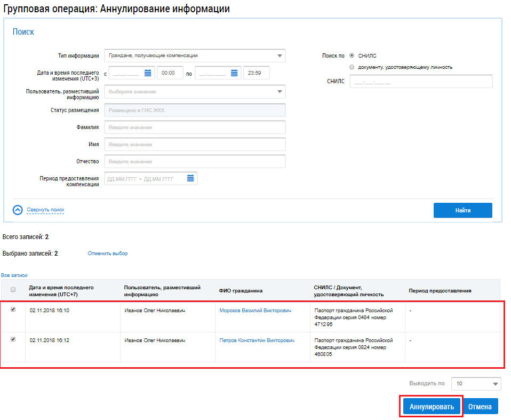Viewport: 511px width, 420px height.
Task: Click the Отмена button
Action: coord(480,407)
